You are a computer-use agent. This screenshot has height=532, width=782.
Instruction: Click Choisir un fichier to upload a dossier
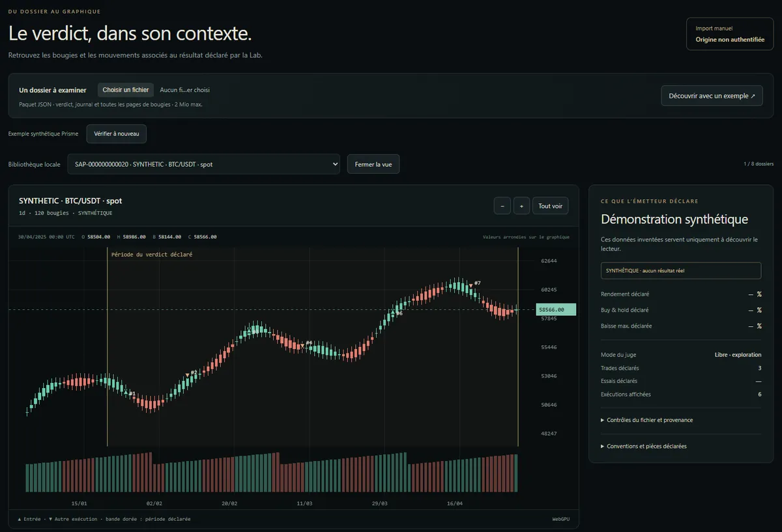pyautogui.click(x=126, y=90)
